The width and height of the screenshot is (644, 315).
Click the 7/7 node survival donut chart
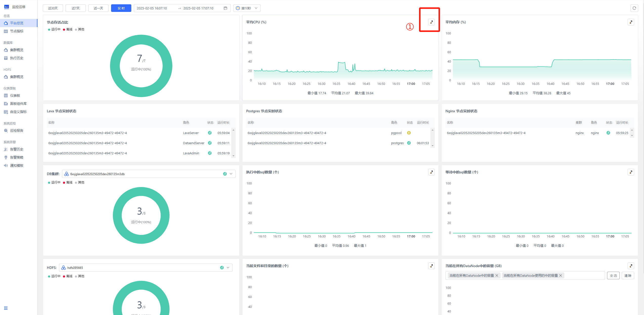coord(141,66)
